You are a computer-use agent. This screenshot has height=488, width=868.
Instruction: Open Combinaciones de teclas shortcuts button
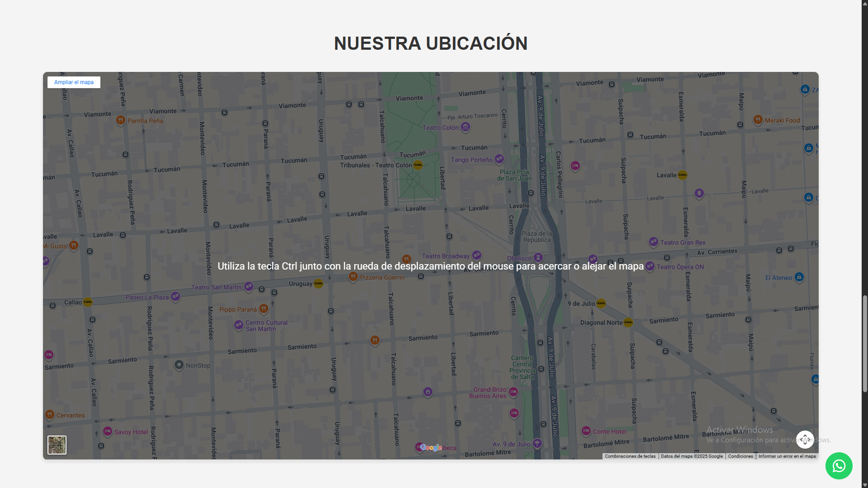tap(630, 456)
